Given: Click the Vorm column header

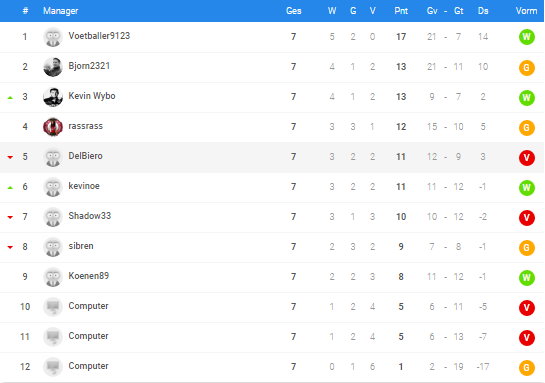Looking at the screenshot, I should pyautogui.click(x=526, y=11).
